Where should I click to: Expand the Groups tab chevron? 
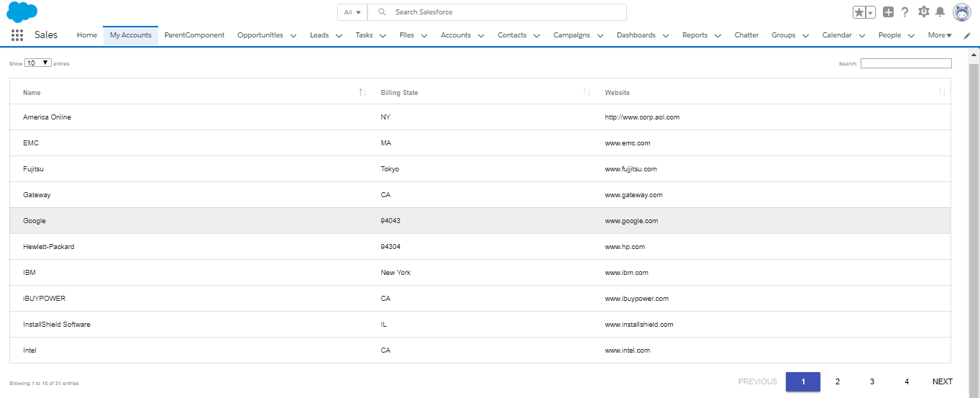click(806, 35)
